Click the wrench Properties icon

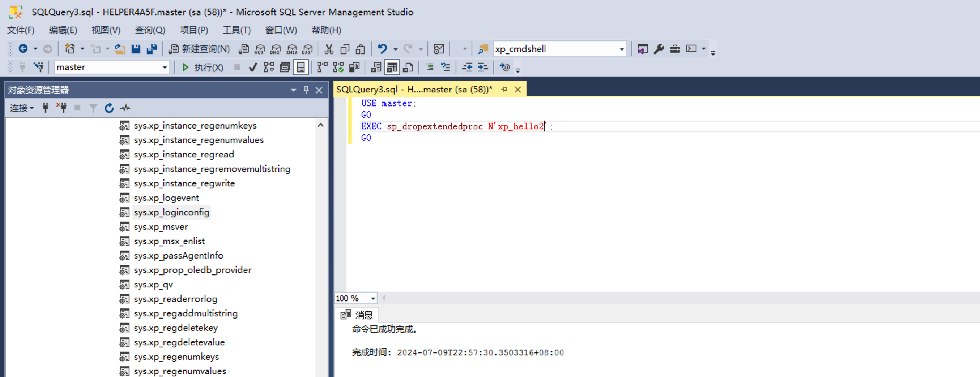[x=659, y=49]
